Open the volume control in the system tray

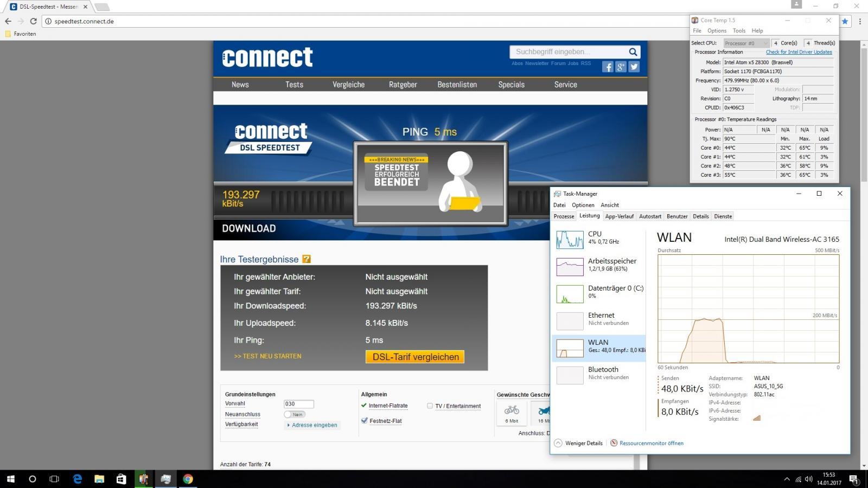point(809,479)
